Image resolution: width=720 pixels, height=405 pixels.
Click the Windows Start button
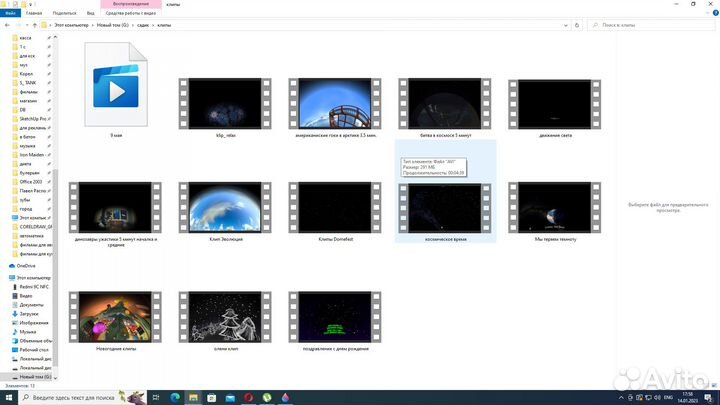8,397
